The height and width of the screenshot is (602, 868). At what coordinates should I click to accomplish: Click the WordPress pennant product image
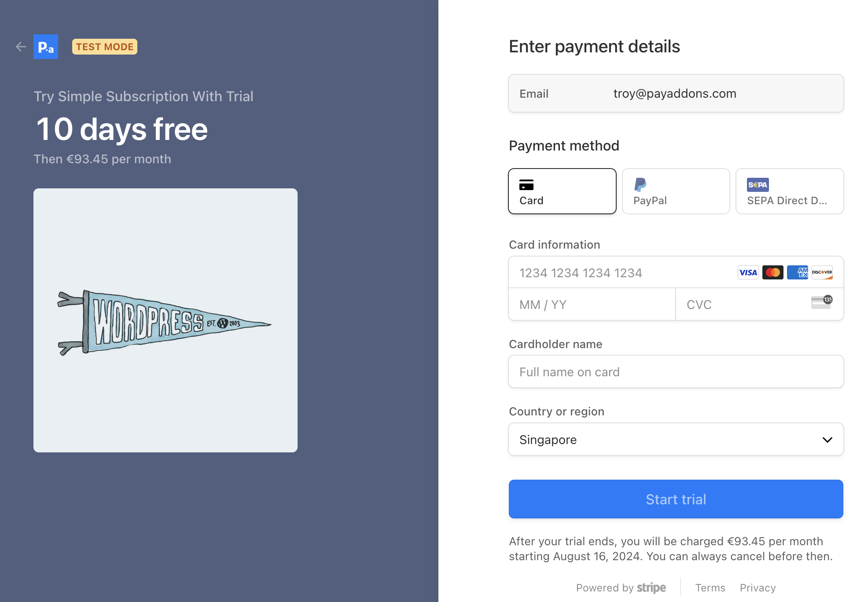pyautogui.click(x=166, y=320)
